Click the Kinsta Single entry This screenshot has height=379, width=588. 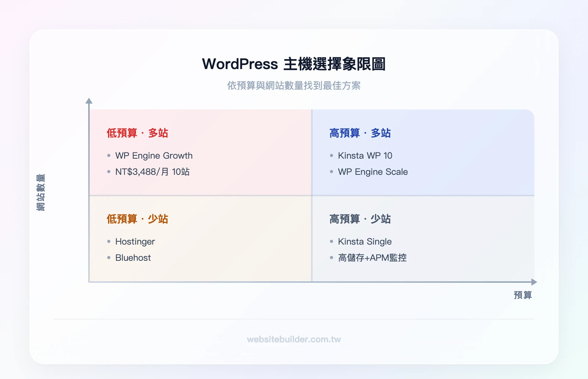tap(365, 242)
